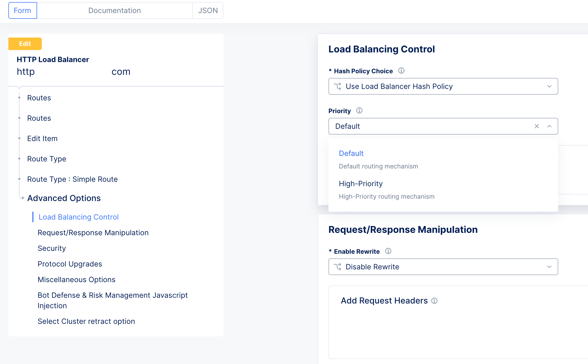Navigate to Security section link
The width and height of the screenshot is (588, 364).
point(52,248)
